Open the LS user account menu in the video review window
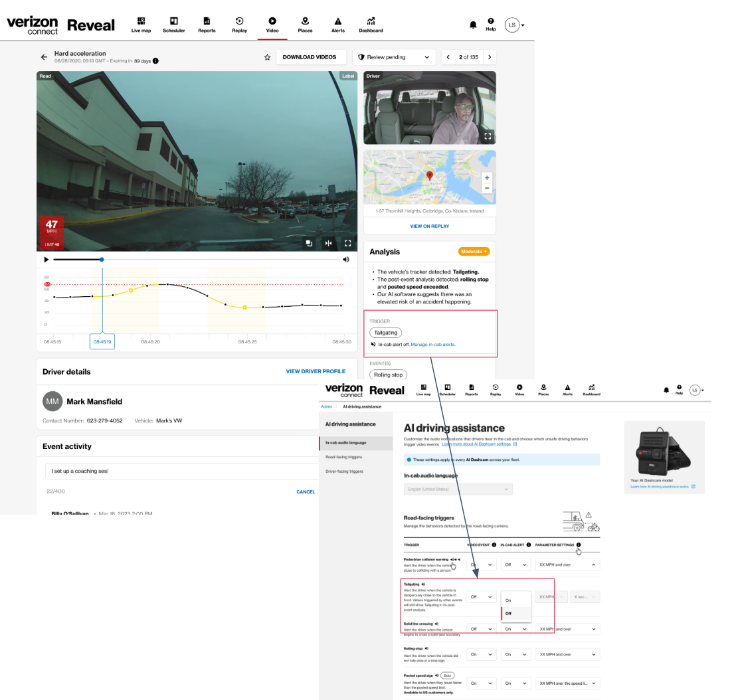This screenshot has height=700, width=736. click(514, 25)
